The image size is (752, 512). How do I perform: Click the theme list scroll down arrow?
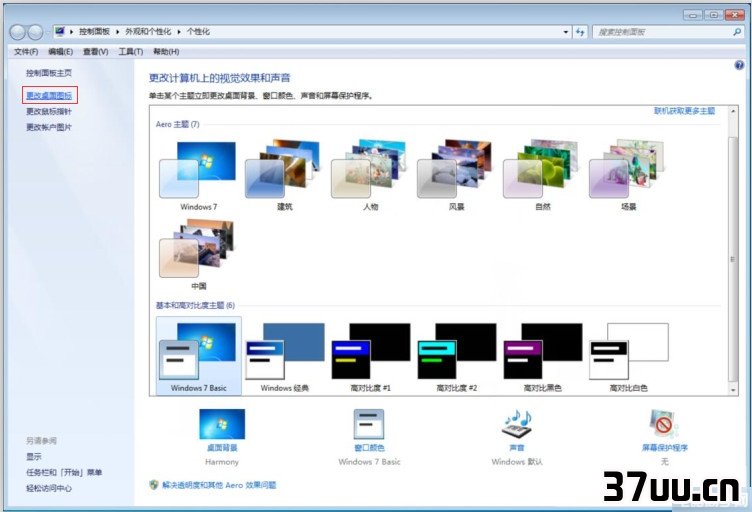pos(733,390)
